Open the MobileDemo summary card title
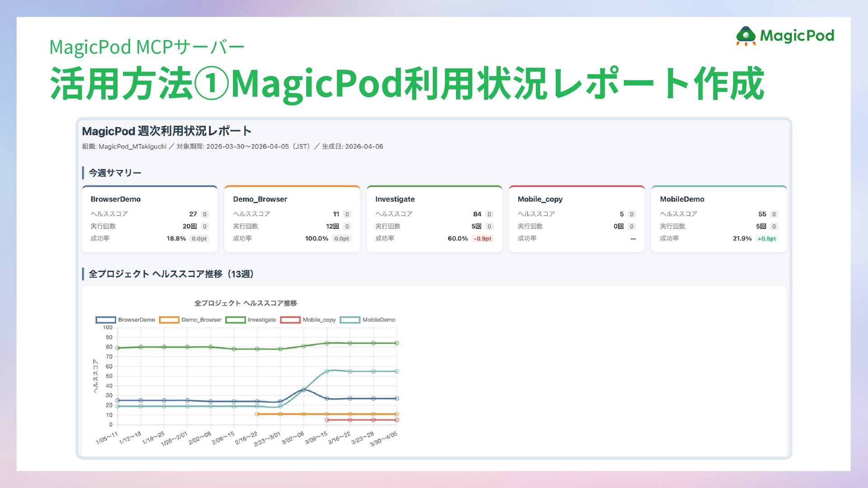This screenshot has width=868, height=488. point(682,199)
